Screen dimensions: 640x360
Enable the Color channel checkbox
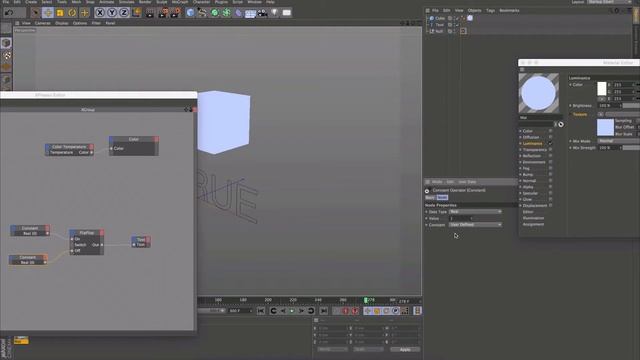pyautogui.click(x=550, y=131)
